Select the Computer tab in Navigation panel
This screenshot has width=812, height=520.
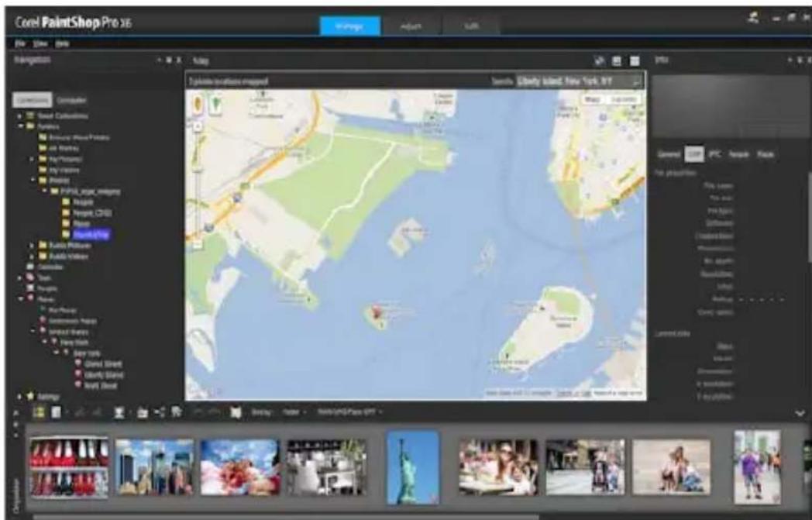tap(71, 100)
